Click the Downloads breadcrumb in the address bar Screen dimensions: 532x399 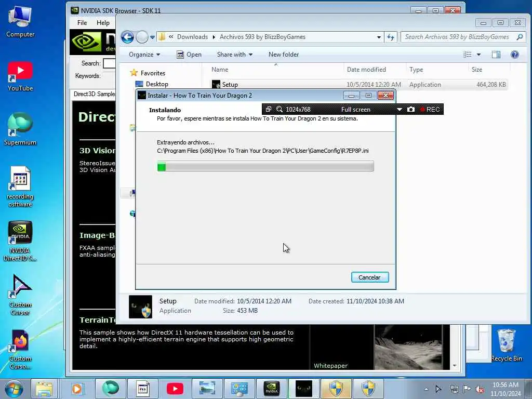click(192, 37)
